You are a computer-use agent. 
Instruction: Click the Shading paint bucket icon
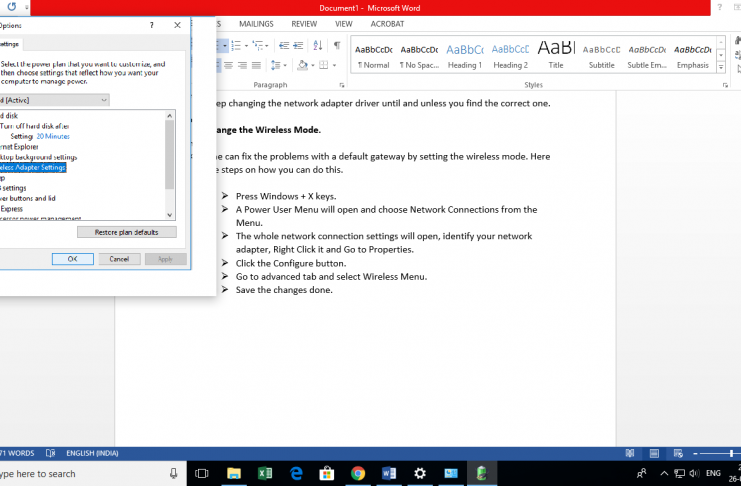click(302, 65)
